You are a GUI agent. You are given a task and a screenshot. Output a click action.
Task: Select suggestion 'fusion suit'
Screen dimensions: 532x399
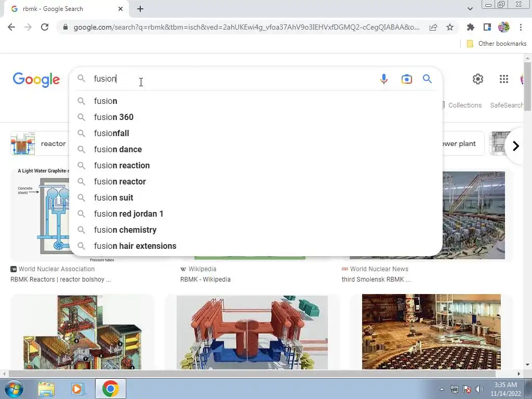click(x=256, y=198)
